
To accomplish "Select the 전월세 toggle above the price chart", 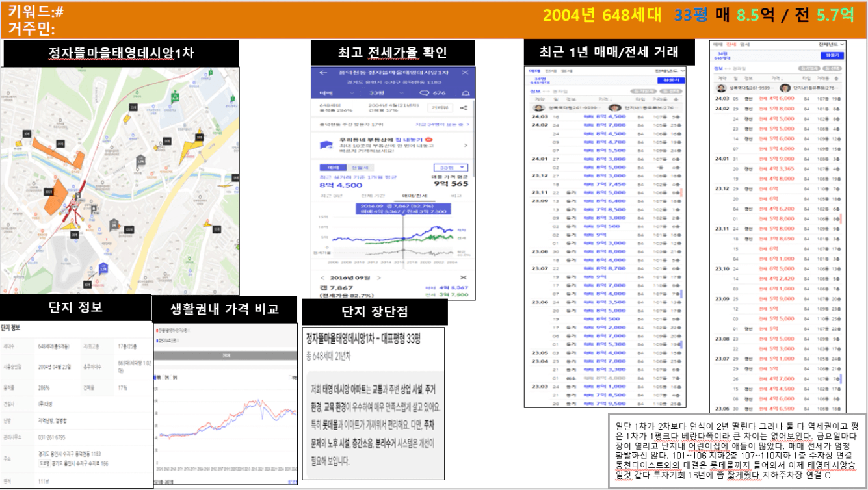I will pyautogui.click(x=360, y=168).
